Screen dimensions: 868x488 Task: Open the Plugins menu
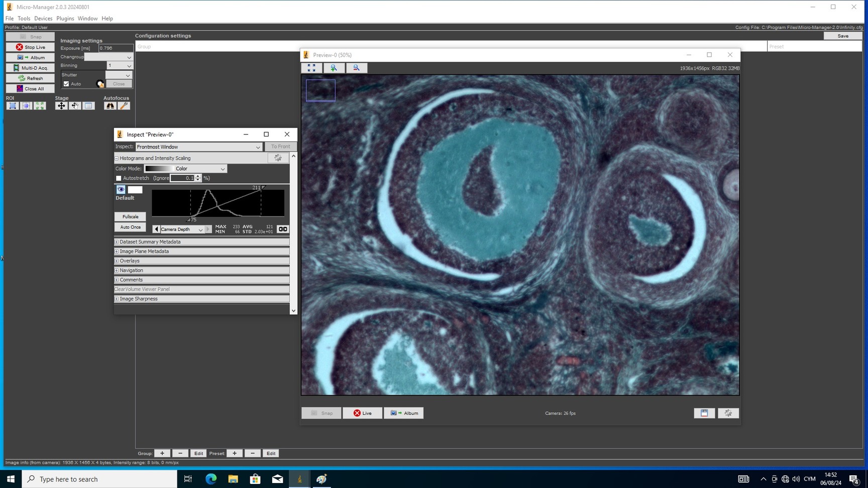click(x=65, y=19)
